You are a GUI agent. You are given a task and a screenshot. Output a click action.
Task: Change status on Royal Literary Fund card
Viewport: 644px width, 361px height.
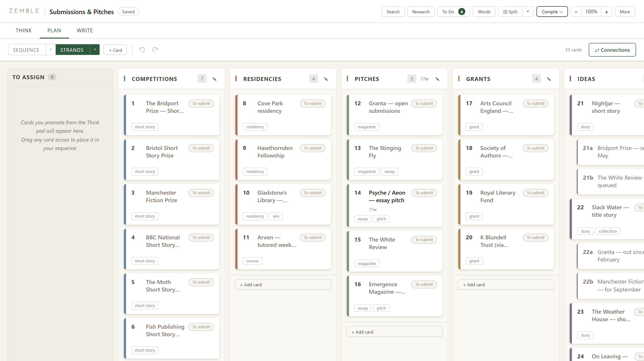point(536,193)
